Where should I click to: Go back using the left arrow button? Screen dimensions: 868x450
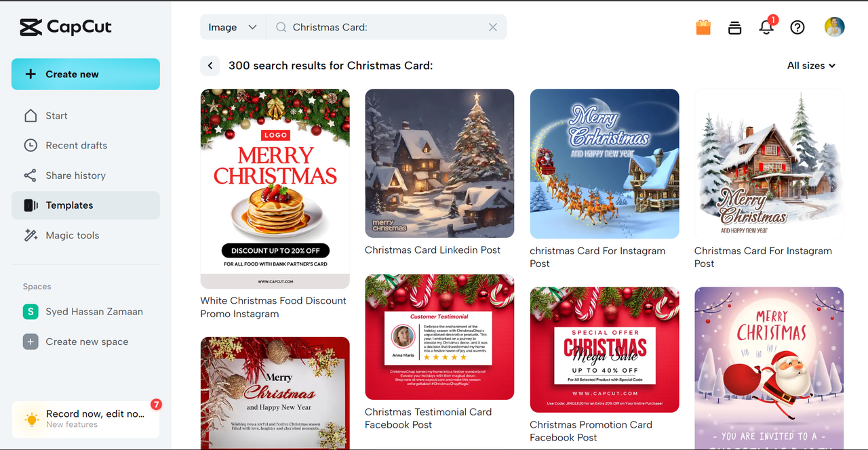[210, 66]
